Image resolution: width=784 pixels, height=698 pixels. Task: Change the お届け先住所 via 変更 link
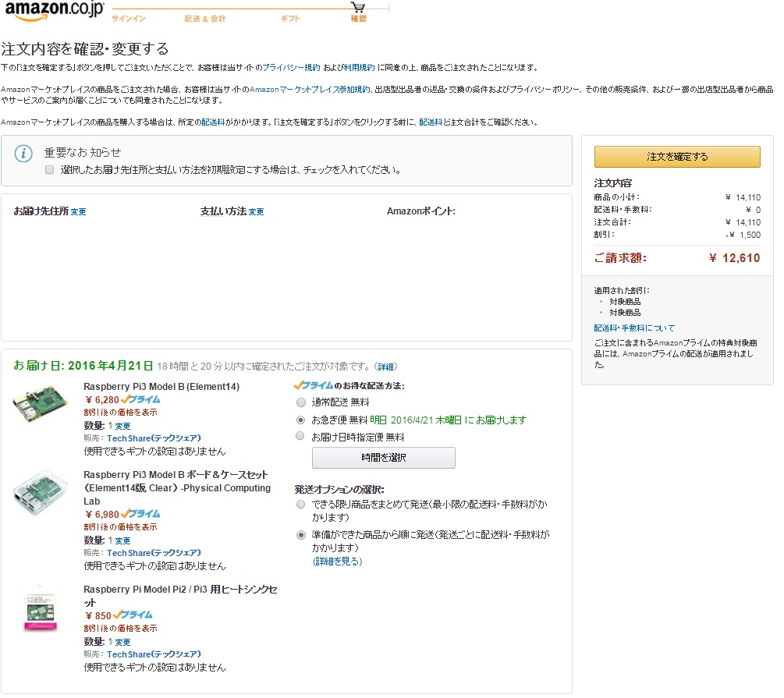(x=78, y=211)
